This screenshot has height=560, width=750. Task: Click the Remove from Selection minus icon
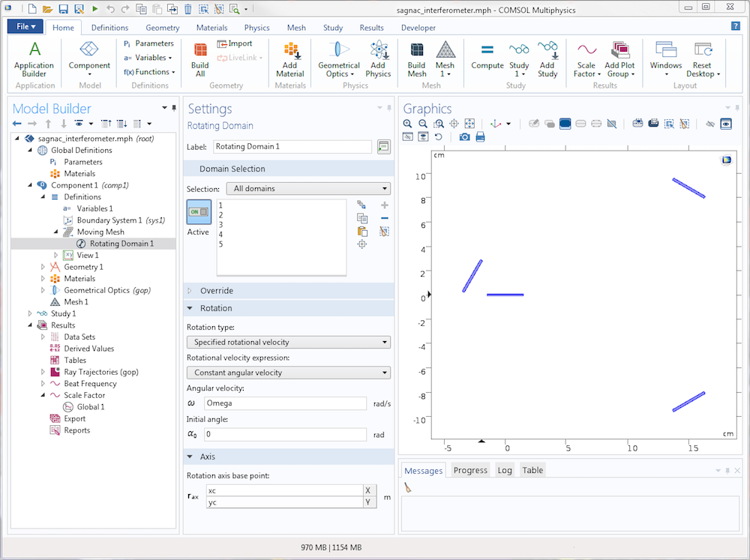[x=384, y=219]
